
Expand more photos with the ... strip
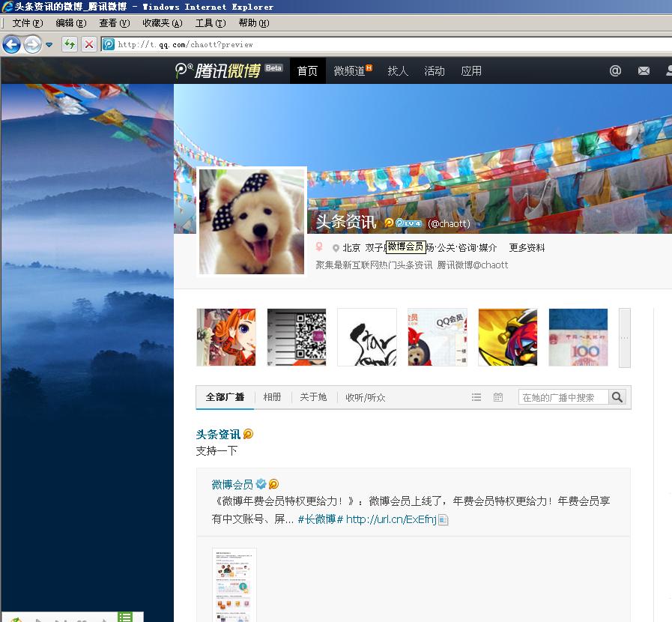point(625,338)
